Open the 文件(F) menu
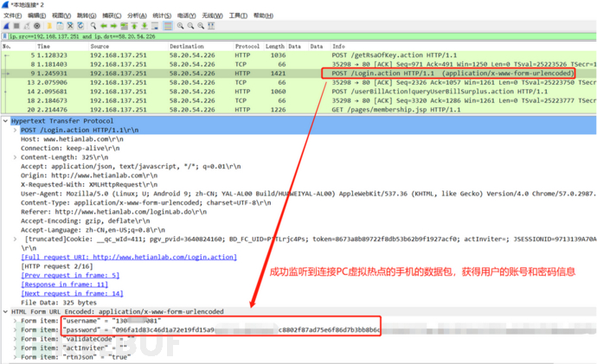Screen dimensions: 597x364 point(13,16)
